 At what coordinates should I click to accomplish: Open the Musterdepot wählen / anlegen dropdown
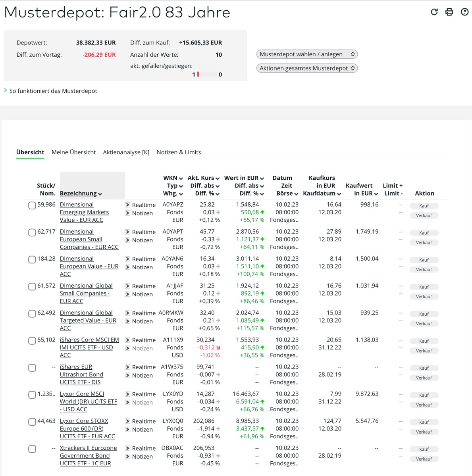307,54
